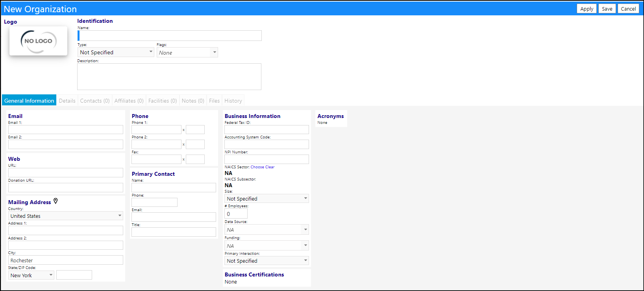Click the NAICS Sector Choose link
Viewport: 644px width, 291px height.
tap(257, 167)
